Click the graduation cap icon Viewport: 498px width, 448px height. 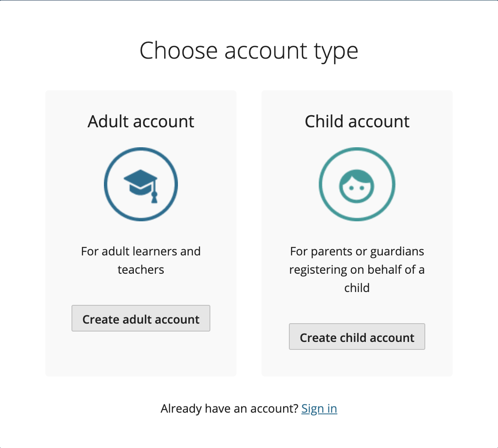click(x=141, y=186)
